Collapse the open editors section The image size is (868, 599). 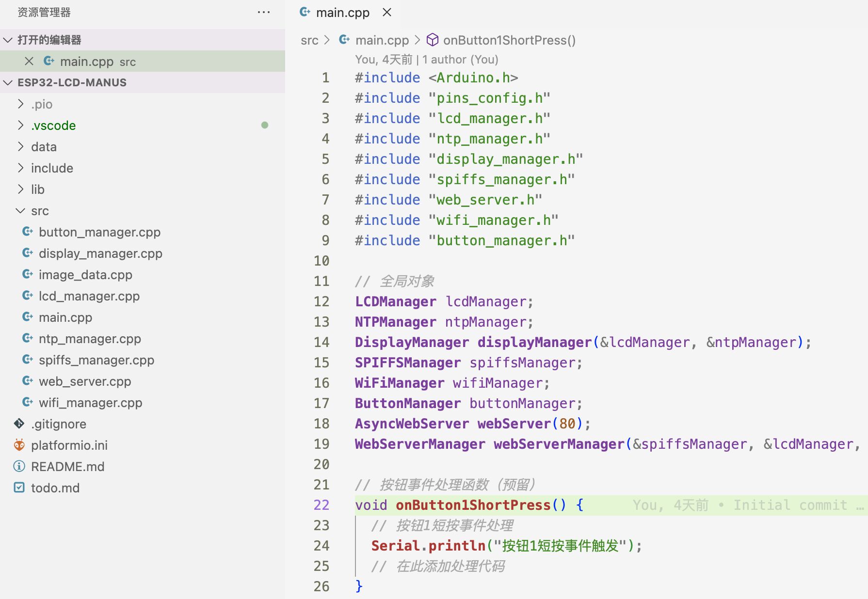8,40
